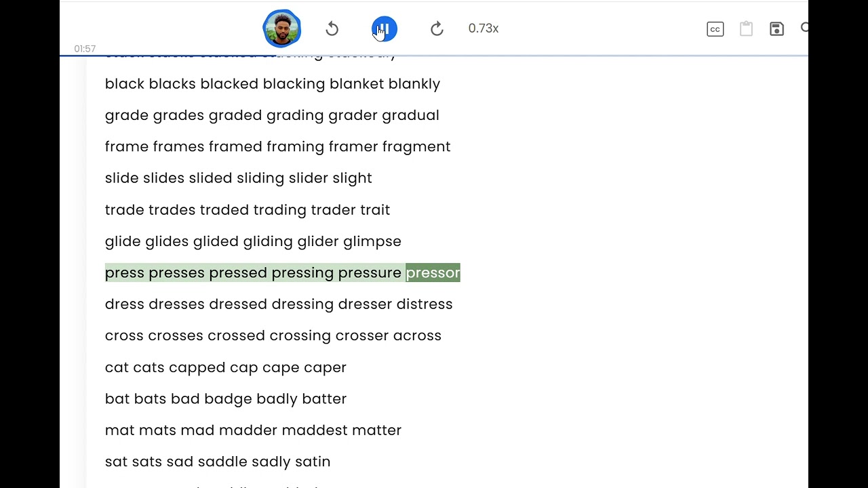868x488 pixels.
Task: Click the word "caper"
Action: point(325,367)
